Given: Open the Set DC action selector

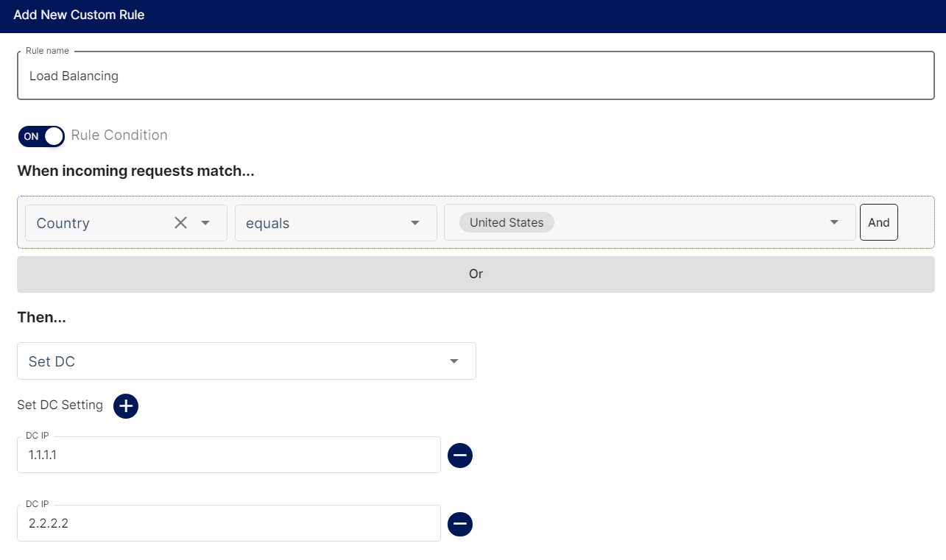Looking at the screenshot, I should coord(247,361).
